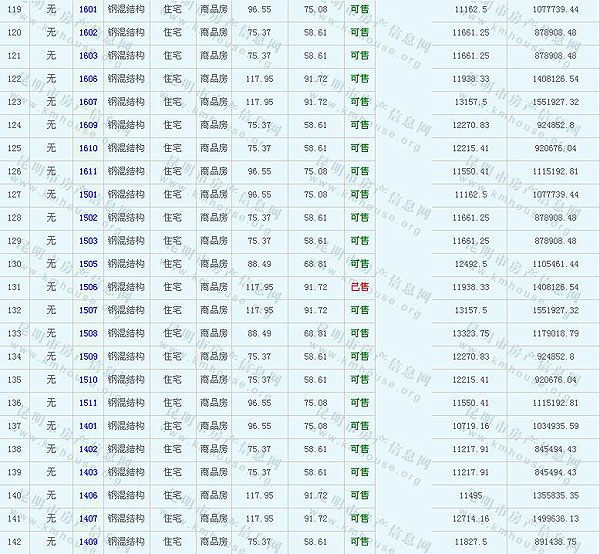Click unit price cell 13323.75
Image resolution: width=600 pixels, height=554 pixels.
[x=470, y=333]
